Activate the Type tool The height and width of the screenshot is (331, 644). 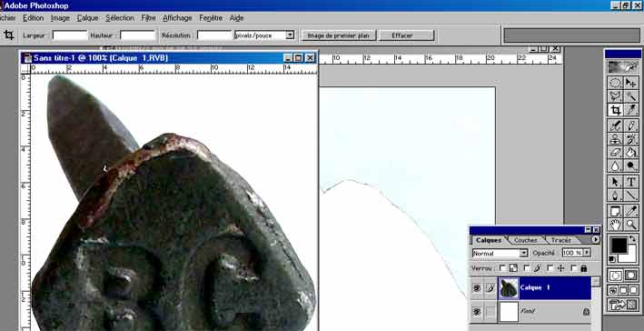tap(631, 182)
